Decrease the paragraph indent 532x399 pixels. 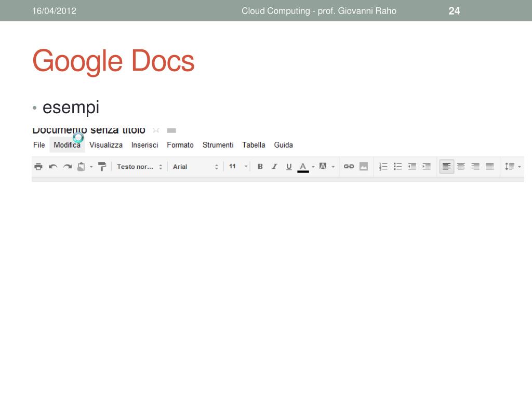click(x=412, y=167)
